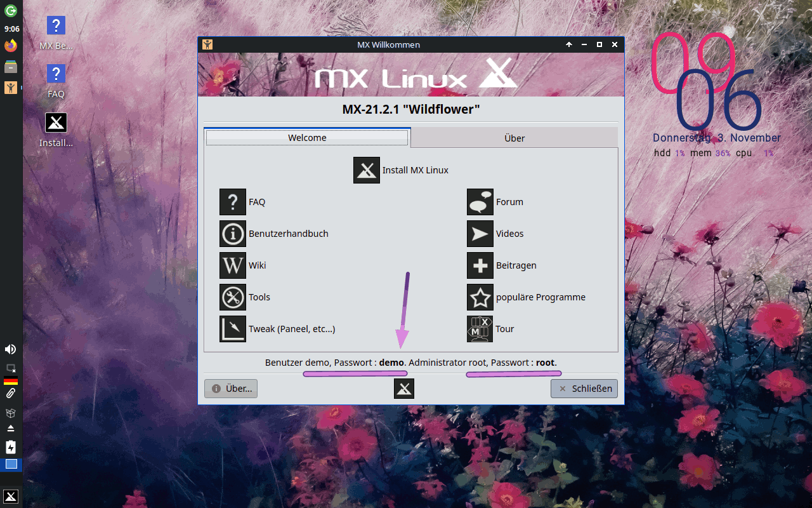The width and height of the screenshot is (812, 508).
Task: Open the battery power manager icon
Action: pos(11,447)
